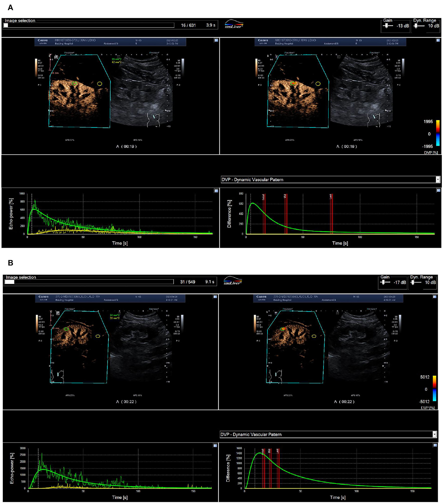Maximize panel B's Difference chart
Viewport: 443px width, 504px height.
[435, 445]
